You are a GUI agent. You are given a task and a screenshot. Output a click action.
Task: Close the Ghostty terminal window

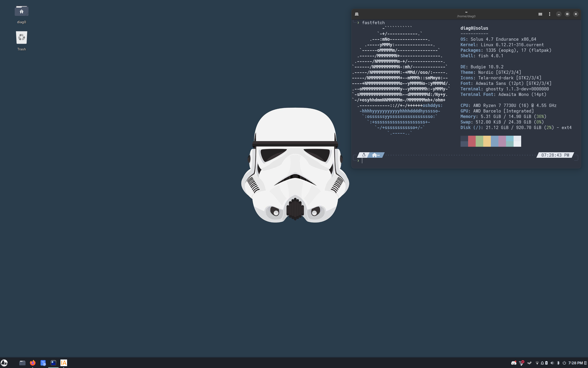click(x=576, y=14)
